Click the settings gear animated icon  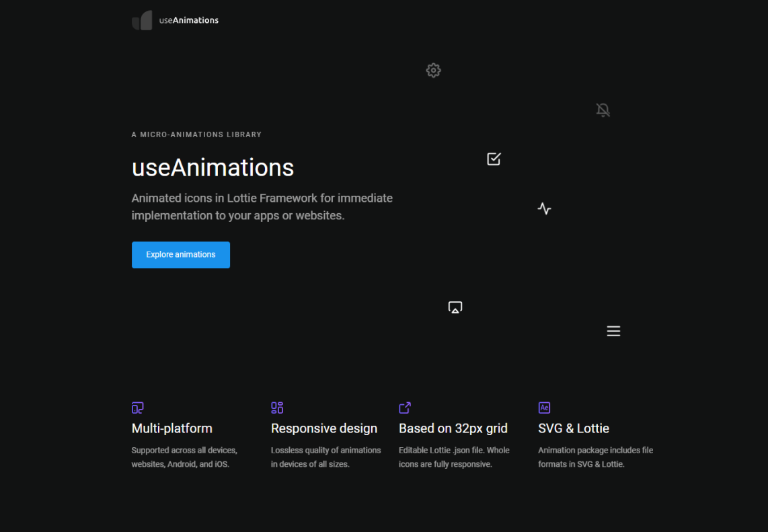point(434,71)
